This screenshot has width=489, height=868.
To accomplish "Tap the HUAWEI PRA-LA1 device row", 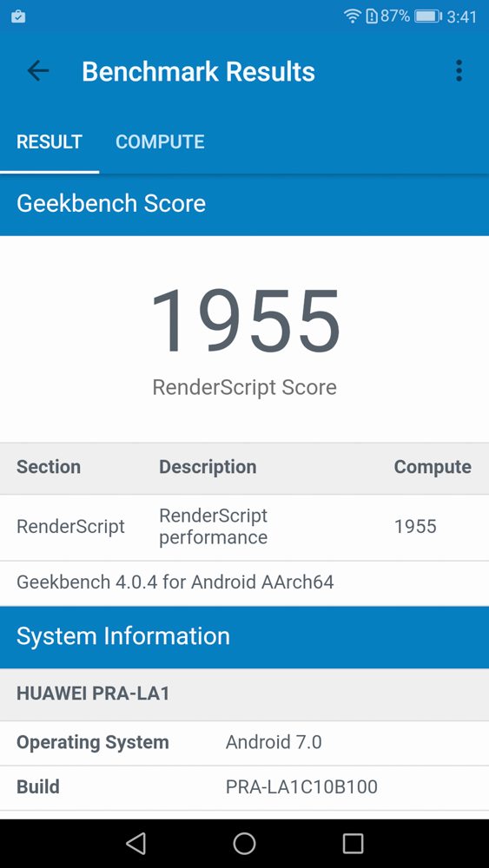I will (244, 694).
